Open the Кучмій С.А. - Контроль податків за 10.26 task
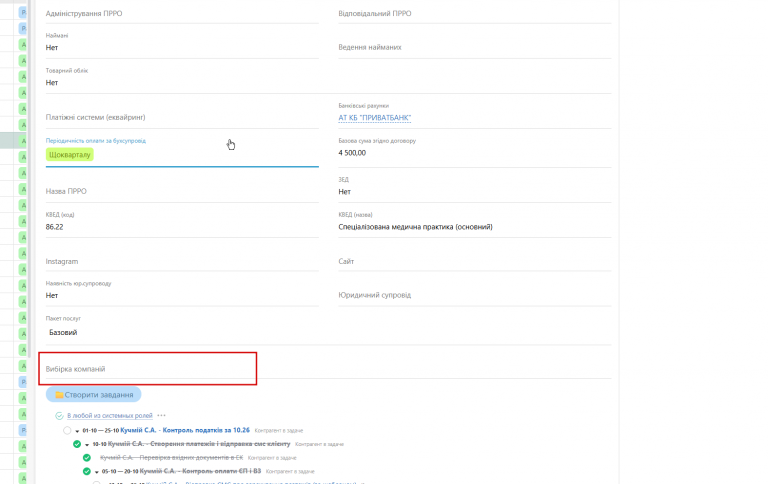The width and height of the screenshot is (768, 484). coord(185,430)
